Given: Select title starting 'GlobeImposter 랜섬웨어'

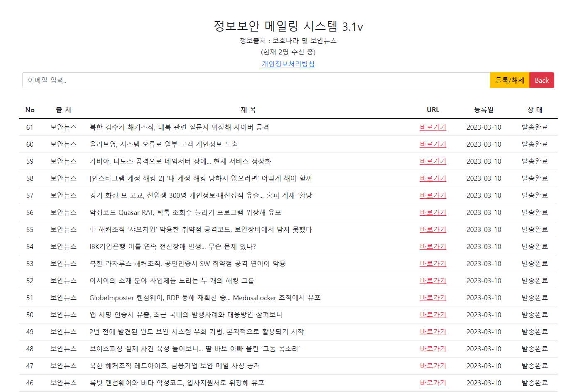Looking at the screenshot, I should (x=205, y=298).
